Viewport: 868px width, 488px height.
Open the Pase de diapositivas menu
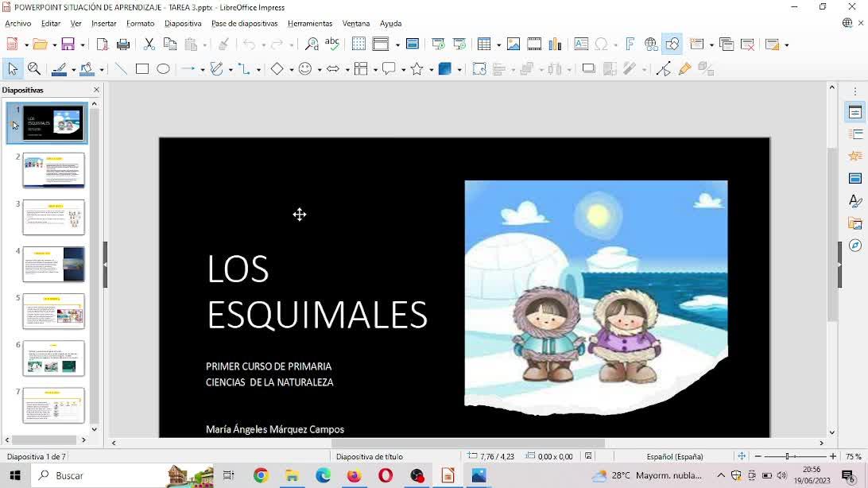[244, 23]
